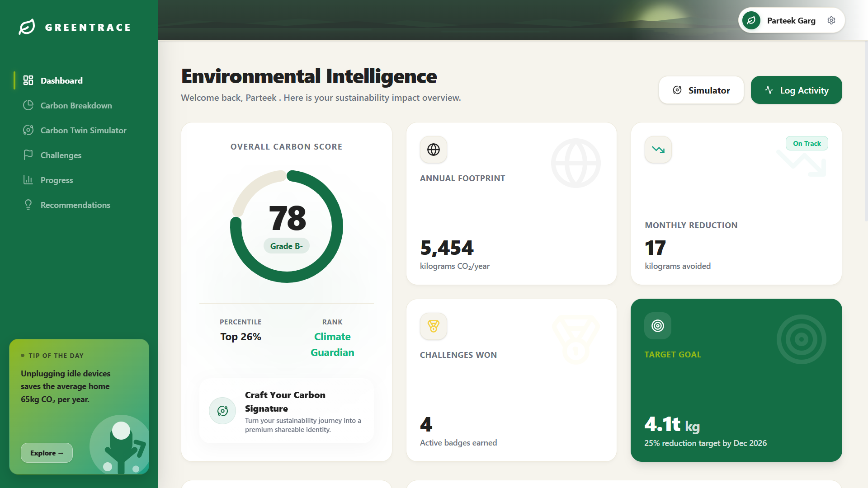This screenshot has width=868, height=488.
Task: Click the Log Activity button
Action: click(x=796, y=90)
